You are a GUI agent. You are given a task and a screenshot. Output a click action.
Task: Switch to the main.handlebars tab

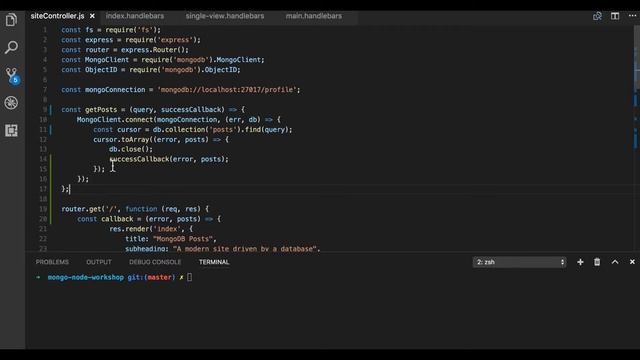[x=314, y=16]
